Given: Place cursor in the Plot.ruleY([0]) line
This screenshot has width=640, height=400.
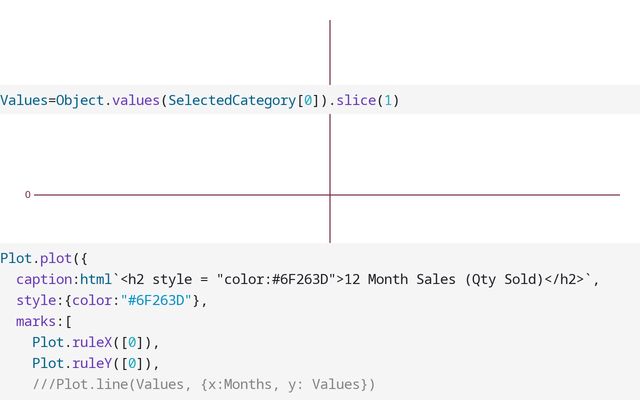Looking at the screenshot, I should 95,363.
